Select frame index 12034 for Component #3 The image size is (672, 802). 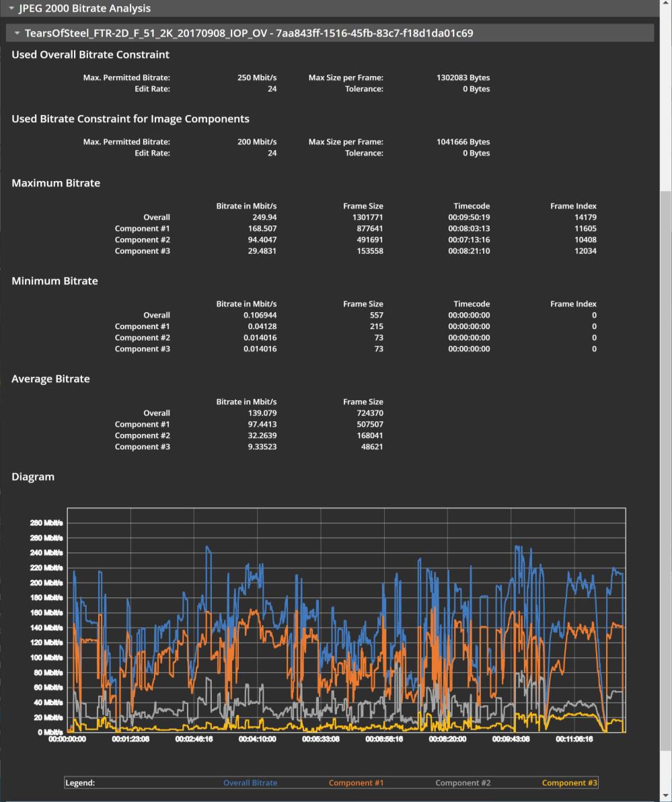click(x=585, y=251)
